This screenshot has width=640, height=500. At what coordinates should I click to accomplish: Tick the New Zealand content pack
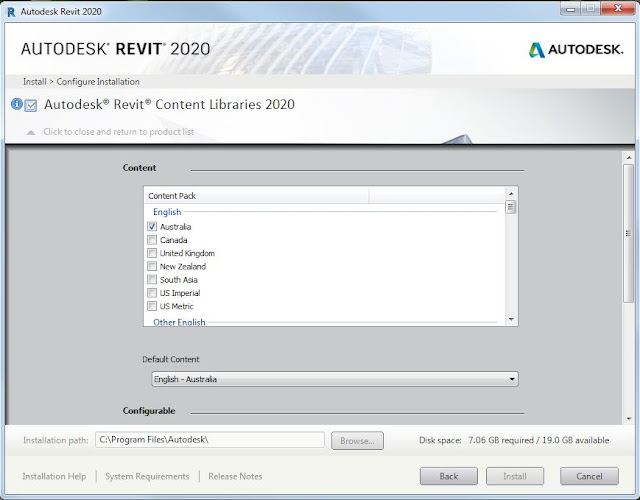point(152,267)
